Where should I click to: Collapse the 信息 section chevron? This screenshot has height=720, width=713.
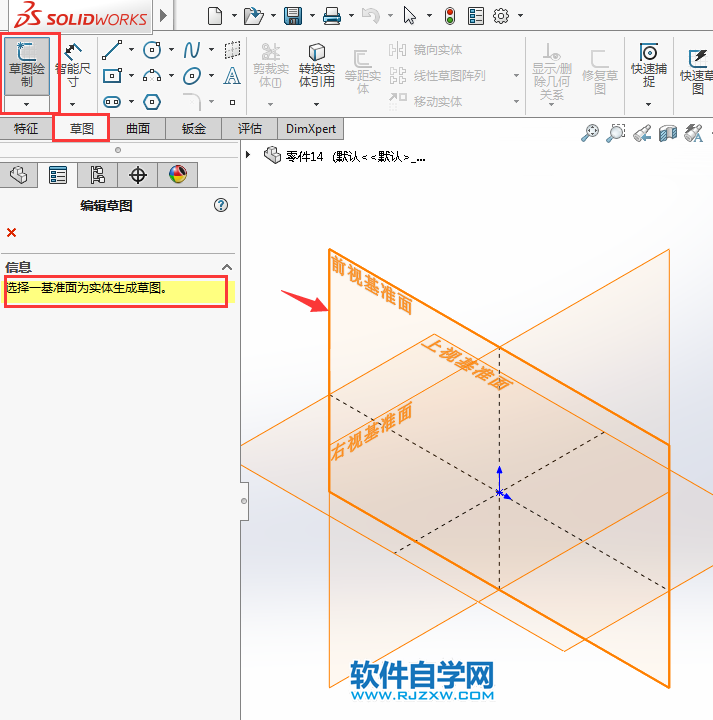click(x=227, y=267)
